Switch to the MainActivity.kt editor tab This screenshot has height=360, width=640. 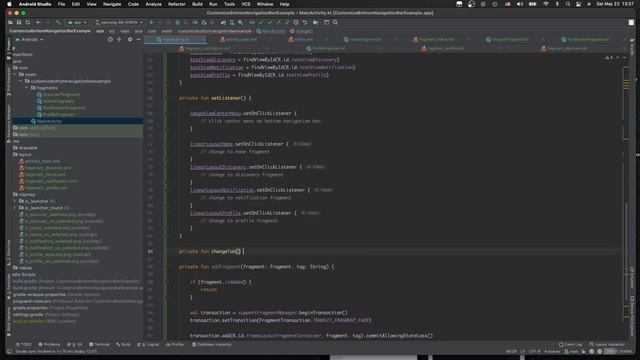[176, 40]
